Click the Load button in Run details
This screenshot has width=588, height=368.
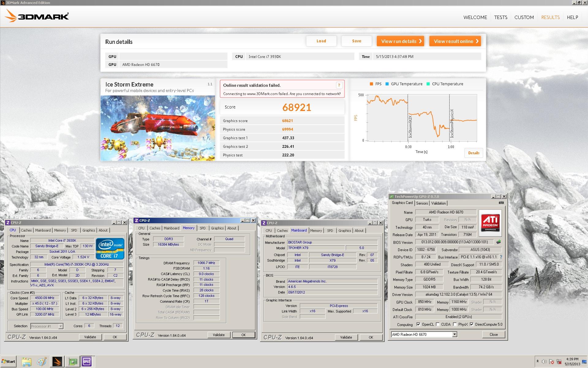pyautogui.click(x=321, y=41)
